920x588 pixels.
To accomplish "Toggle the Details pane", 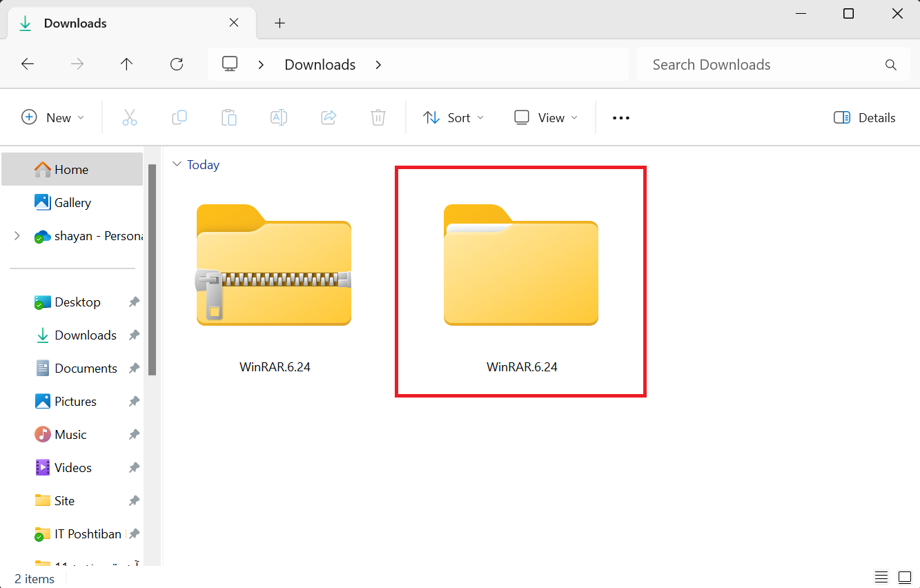I will point(865,118).
